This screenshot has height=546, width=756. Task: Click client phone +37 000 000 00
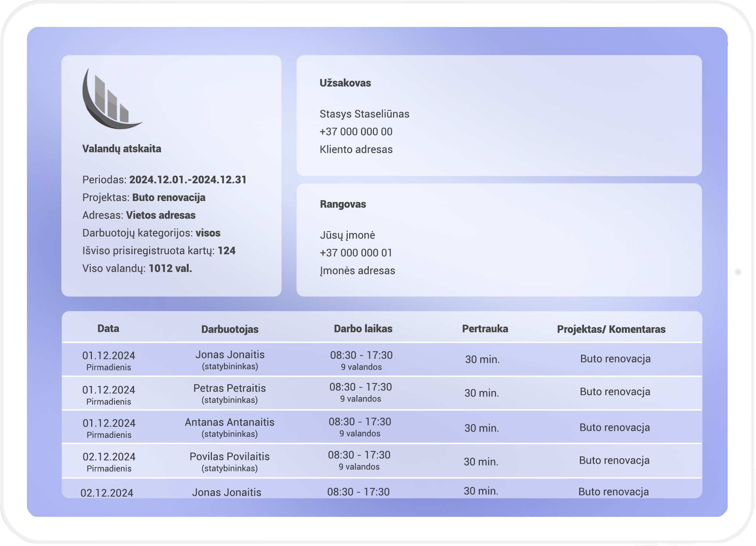356,132
